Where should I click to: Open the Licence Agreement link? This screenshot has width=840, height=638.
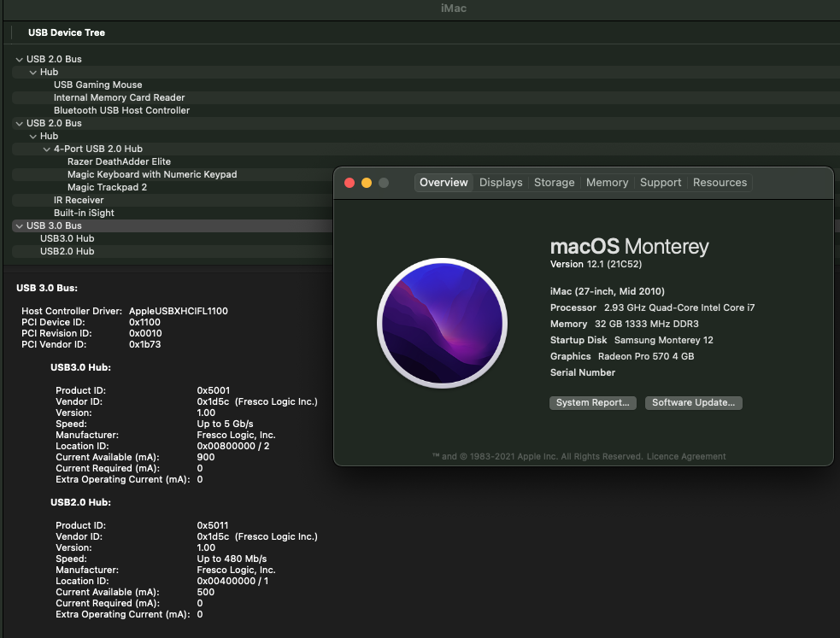tap(686, 456)
